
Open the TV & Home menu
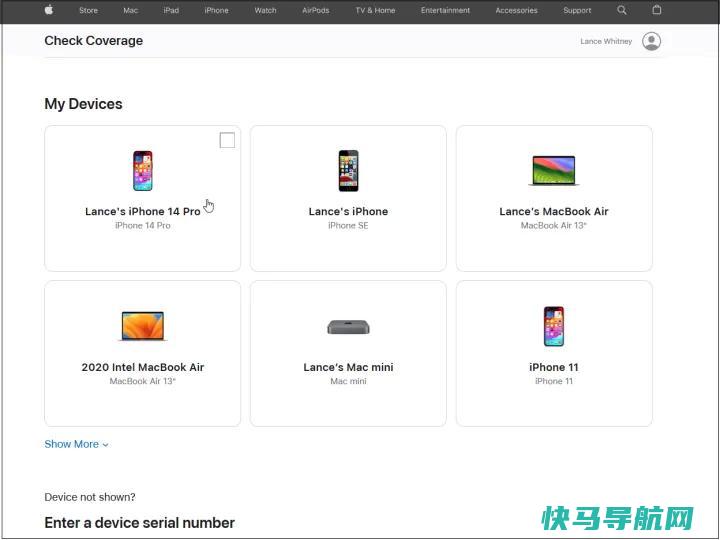(375, 10)
